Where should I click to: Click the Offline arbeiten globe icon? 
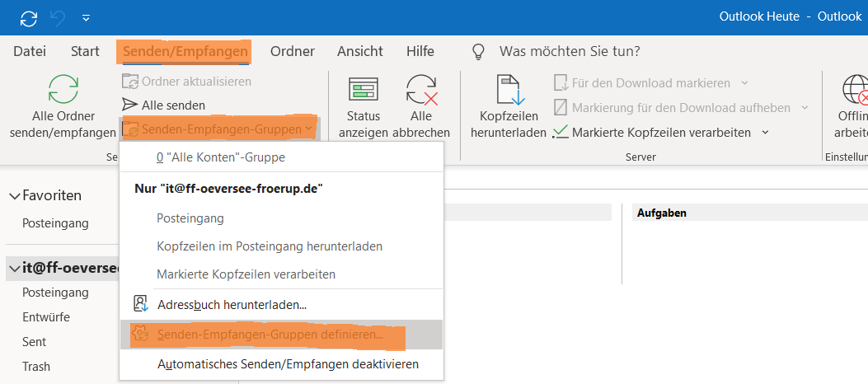coord(854,89)
